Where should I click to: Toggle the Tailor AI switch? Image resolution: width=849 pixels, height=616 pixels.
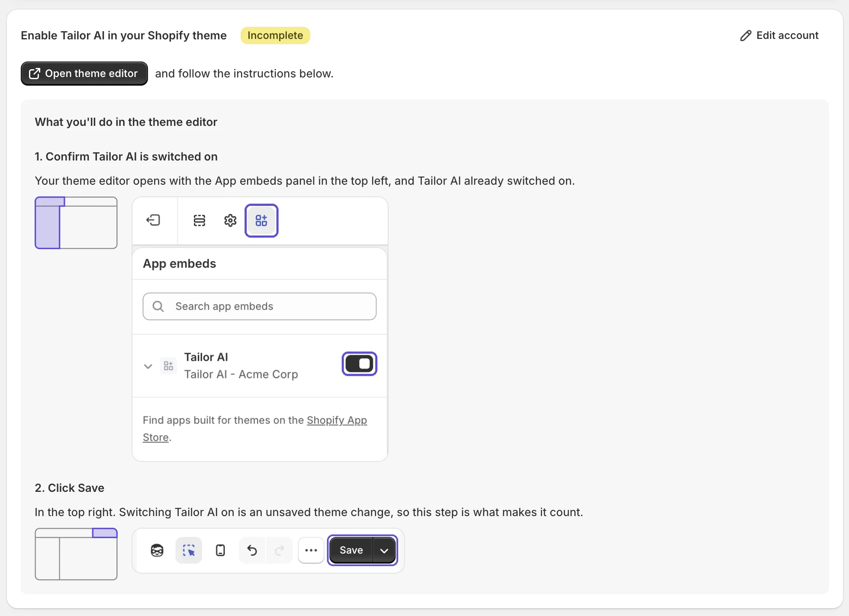(360, 364)
